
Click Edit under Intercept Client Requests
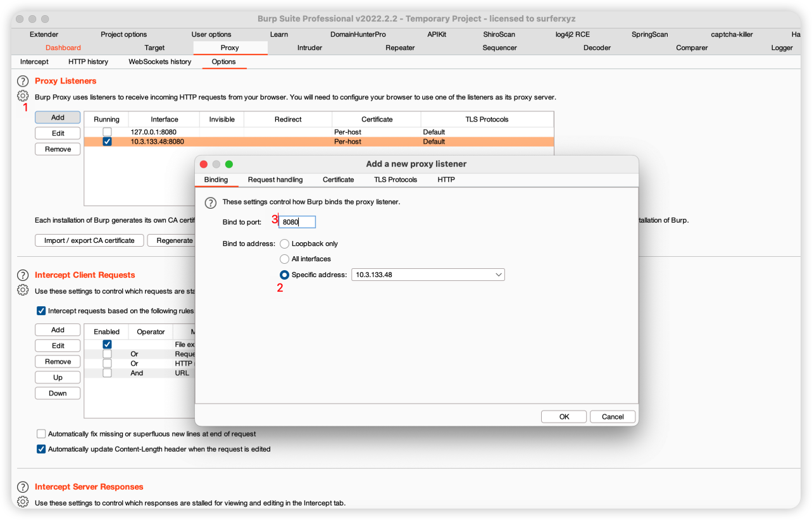(58, 345)
